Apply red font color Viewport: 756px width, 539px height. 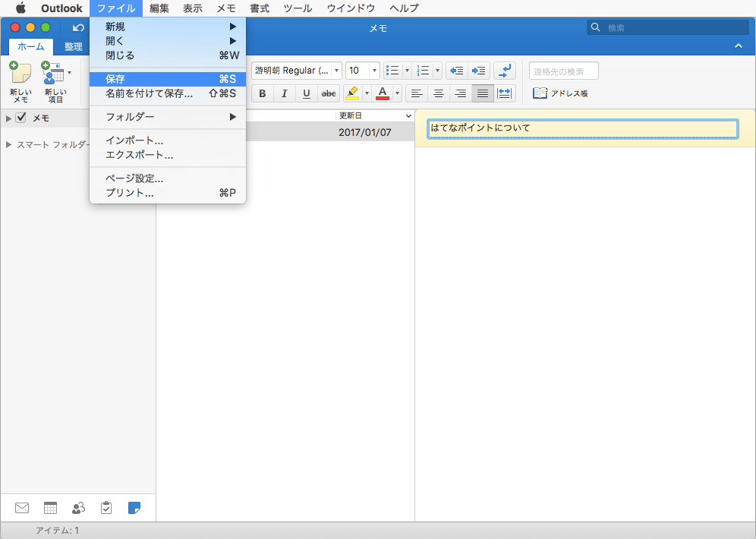[383, 93]
